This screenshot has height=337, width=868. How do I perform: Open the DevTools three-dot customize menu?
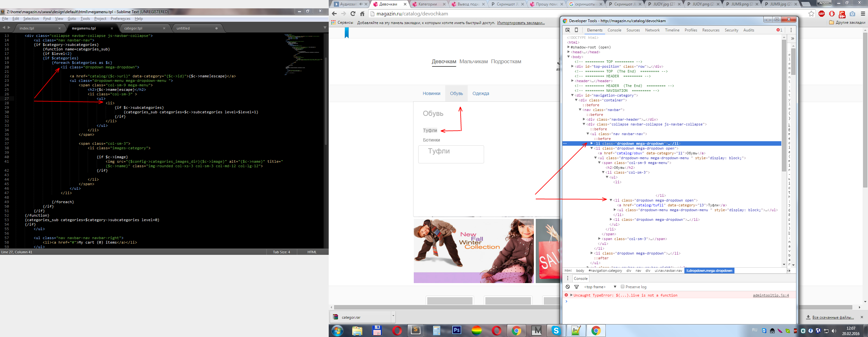[791, 30]
